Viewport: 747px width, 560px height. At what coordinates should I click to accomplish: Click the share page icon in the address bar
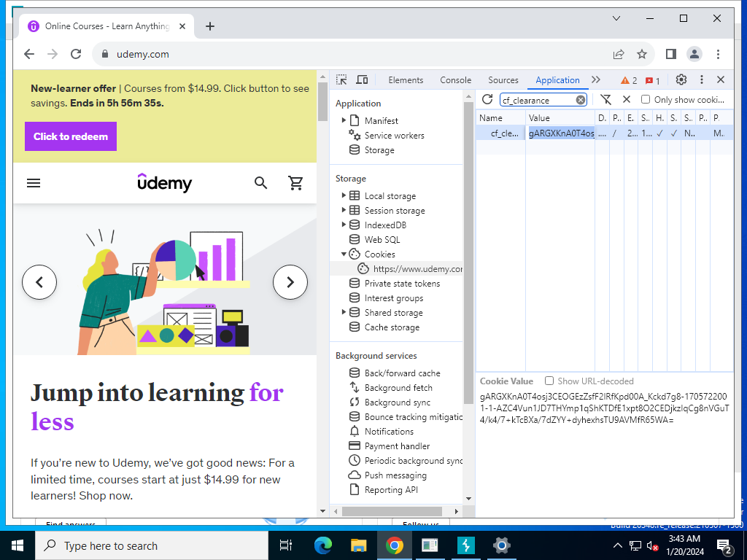pos(619,54)
